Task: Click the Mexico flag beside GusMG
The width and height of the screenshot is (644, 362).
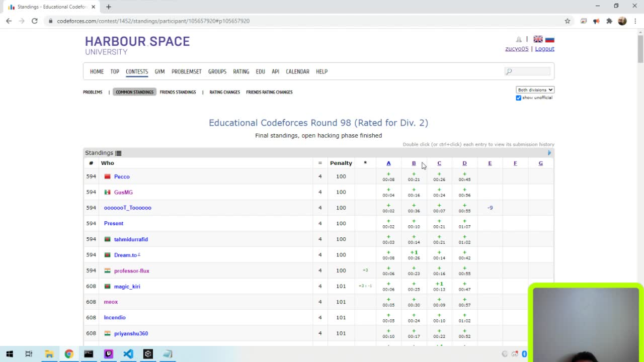Action: click(x=107, y=192)
